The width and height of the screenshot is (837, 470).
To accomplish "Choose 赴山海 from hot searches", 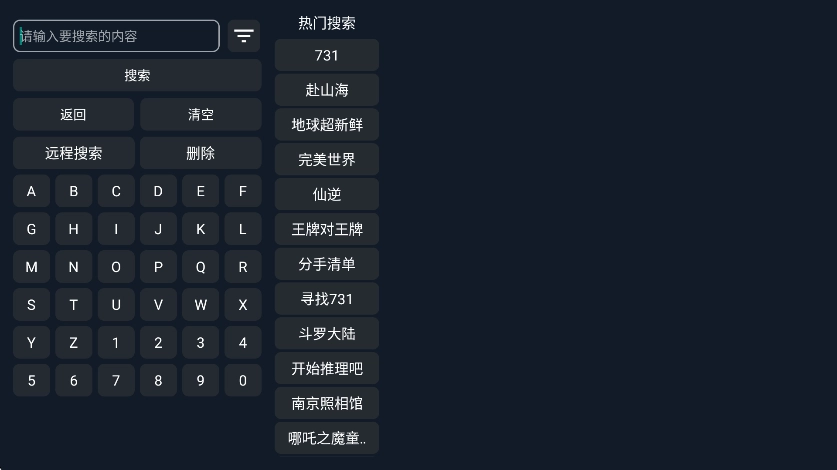I will (x=327, y=90).
